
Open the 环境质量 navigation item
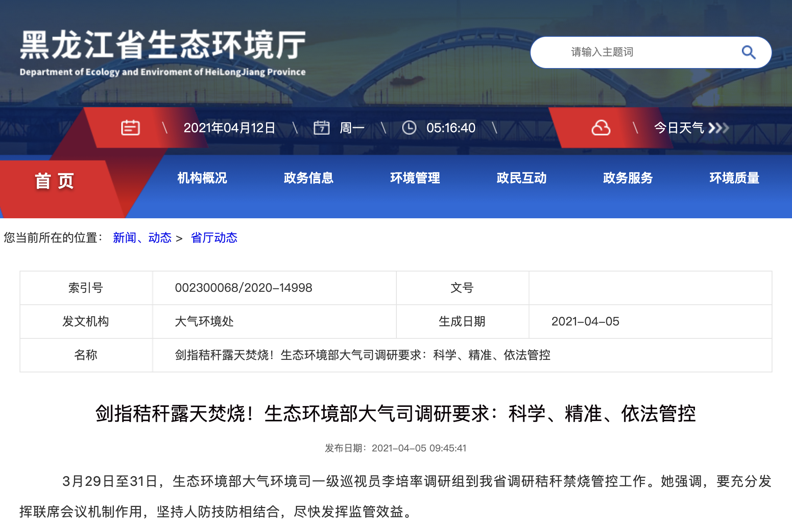click(x=734, y=178)
